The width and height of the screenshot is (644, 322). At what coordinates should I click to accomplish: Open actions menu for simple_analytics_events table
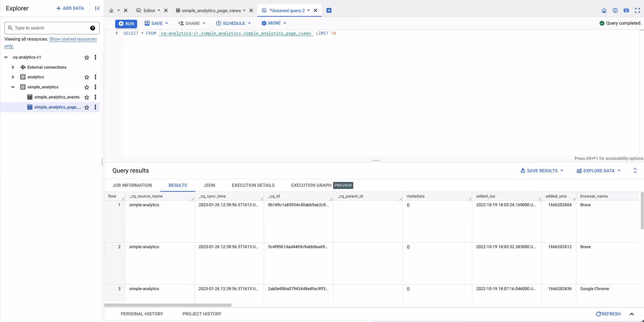[95, 97]
